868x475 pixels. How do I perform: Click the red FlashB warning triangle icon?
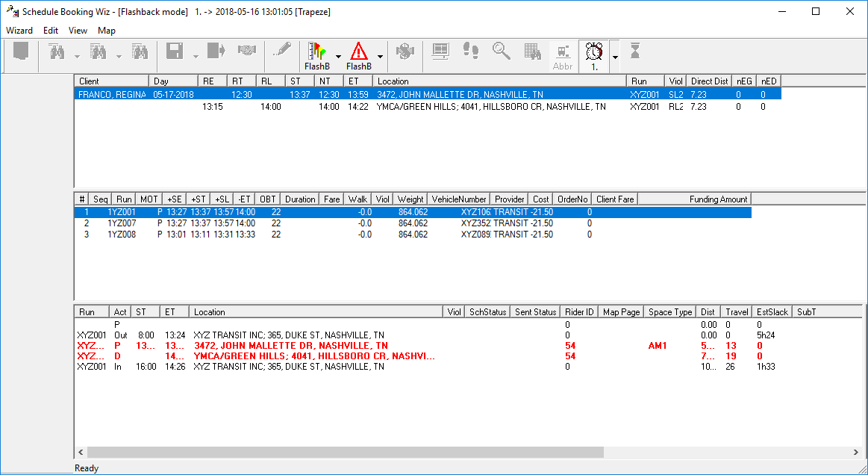point(359,51)
